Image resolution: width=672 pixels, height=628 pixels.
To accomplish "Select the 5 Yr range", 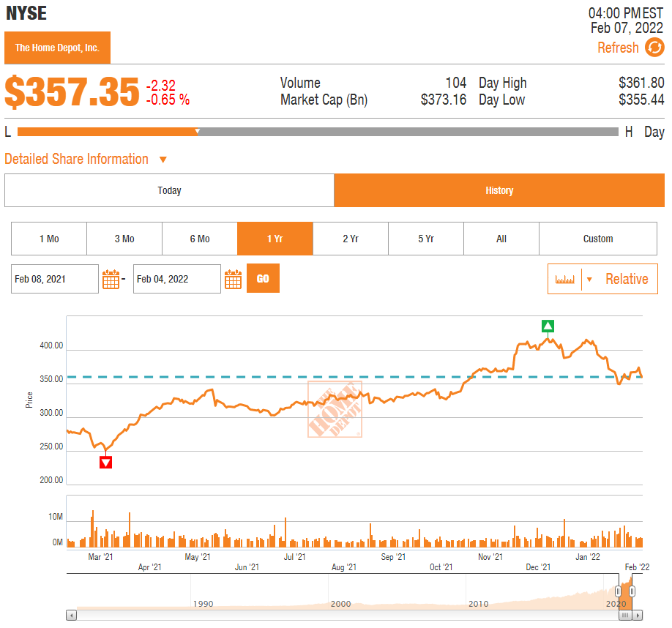I will [426, 239].
